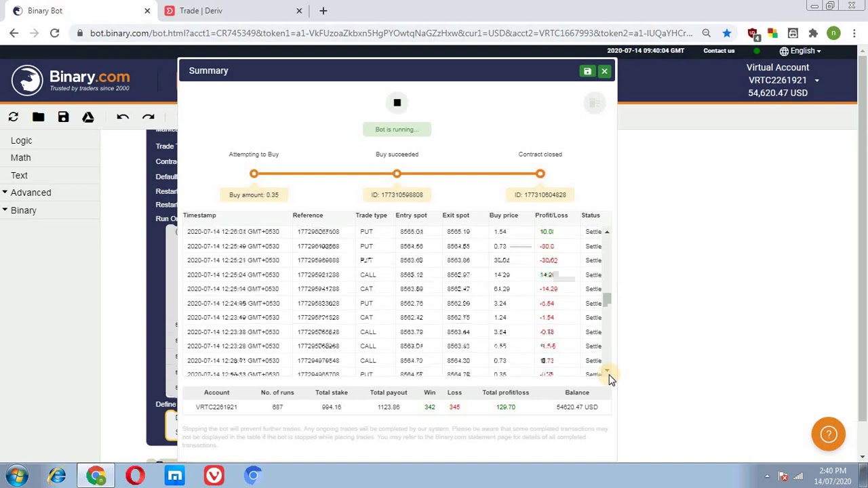Click the reset workspace icon in the toolbar
Viewport: 868px width, 488px height.
13,117
